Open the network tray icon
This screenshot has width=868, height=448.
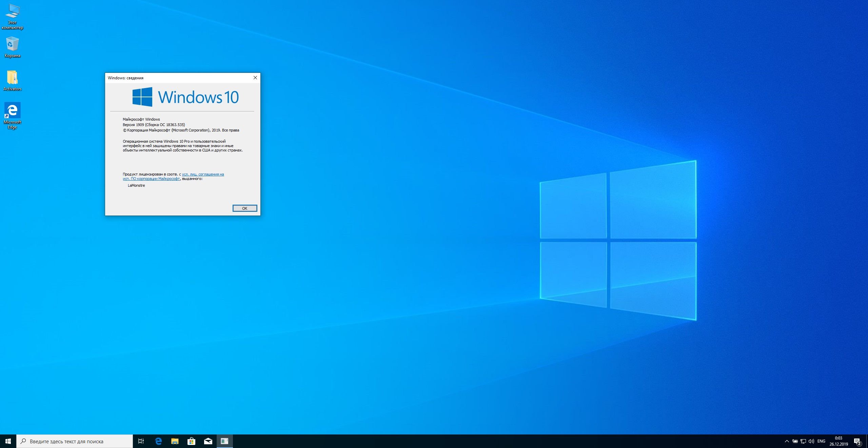click(x=803, y=441)
